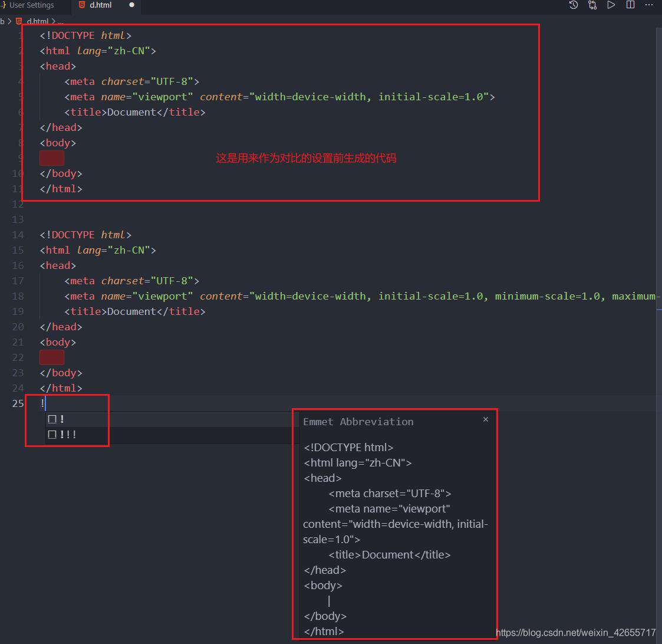This screenshot has width=662, height=644.
Task: Place cursor in <!DOCTYPE html> on line 14
Action: pyautogui.click(x=85, y=235)
